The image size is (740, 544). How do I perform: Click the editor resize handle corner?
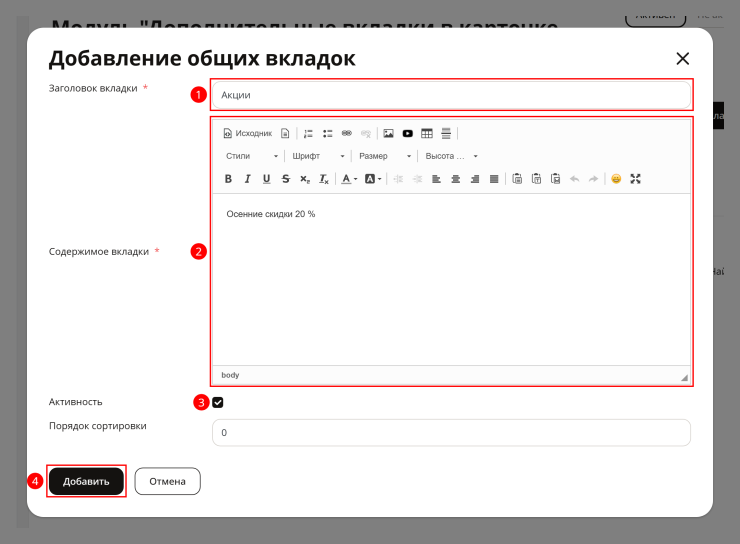(684, 377)
